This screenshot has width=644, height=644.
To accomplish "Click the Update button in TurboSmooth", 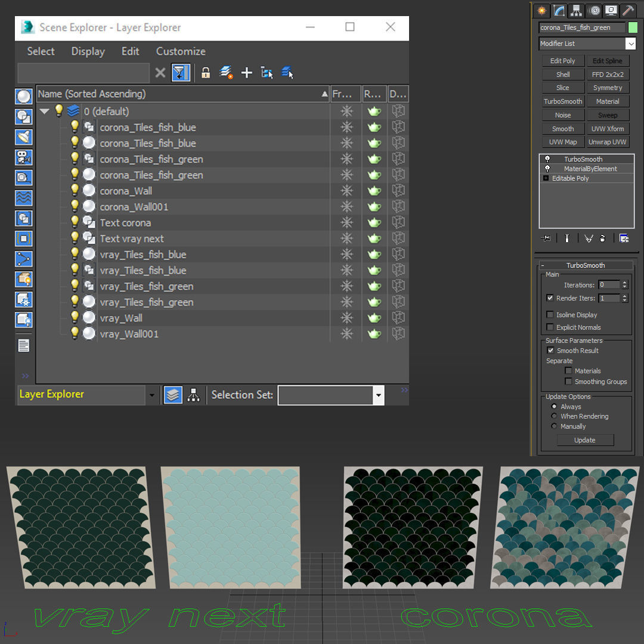I will pyautogui.click(x=585, y=440).
